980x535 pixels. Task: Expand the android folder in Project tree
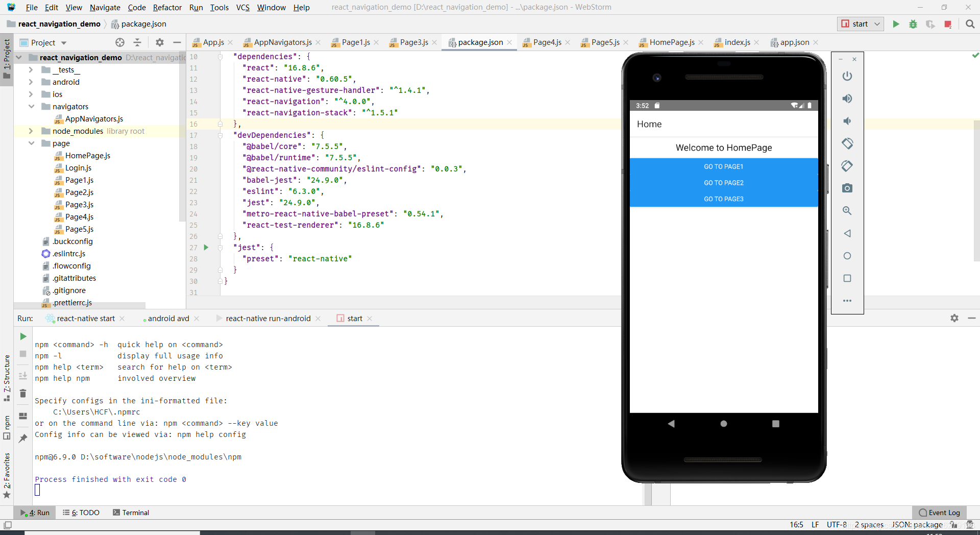coord(31,82)
